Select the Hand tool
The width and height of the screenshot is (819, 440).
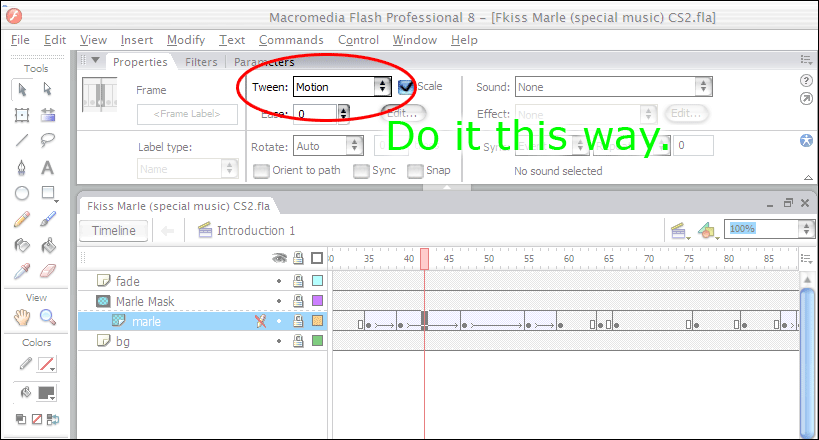click(x=22, y=317)
